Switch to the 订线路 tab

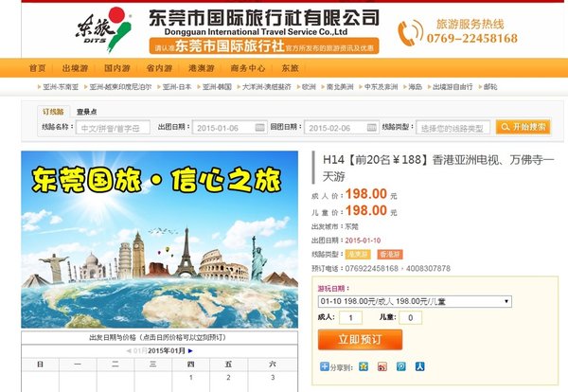click(53, 112)
